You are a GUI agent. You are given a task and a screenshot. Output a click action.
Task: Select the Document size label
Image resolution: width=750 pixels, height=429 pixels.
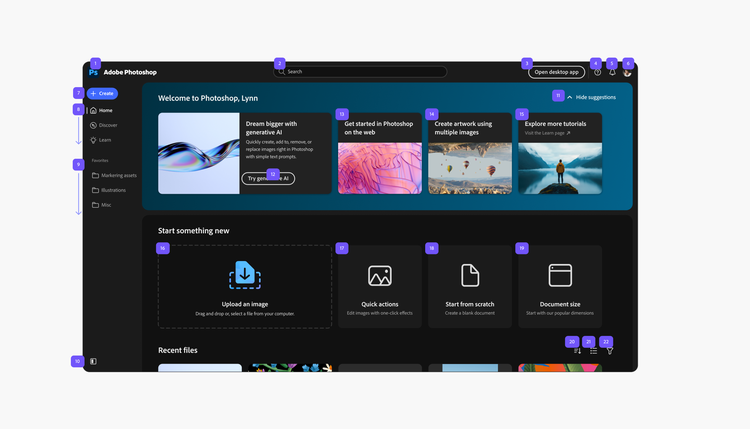(560, 304)
